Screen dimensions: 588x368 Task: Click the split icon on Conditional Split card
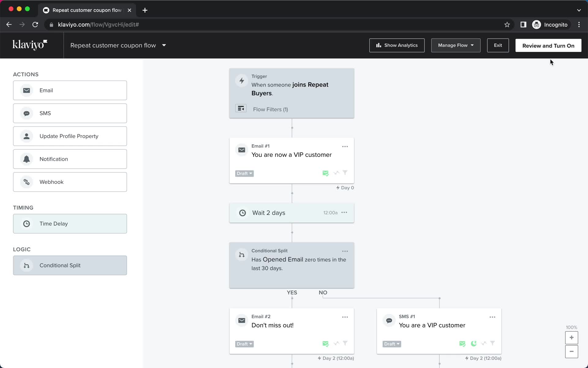[x=242, y=255]
